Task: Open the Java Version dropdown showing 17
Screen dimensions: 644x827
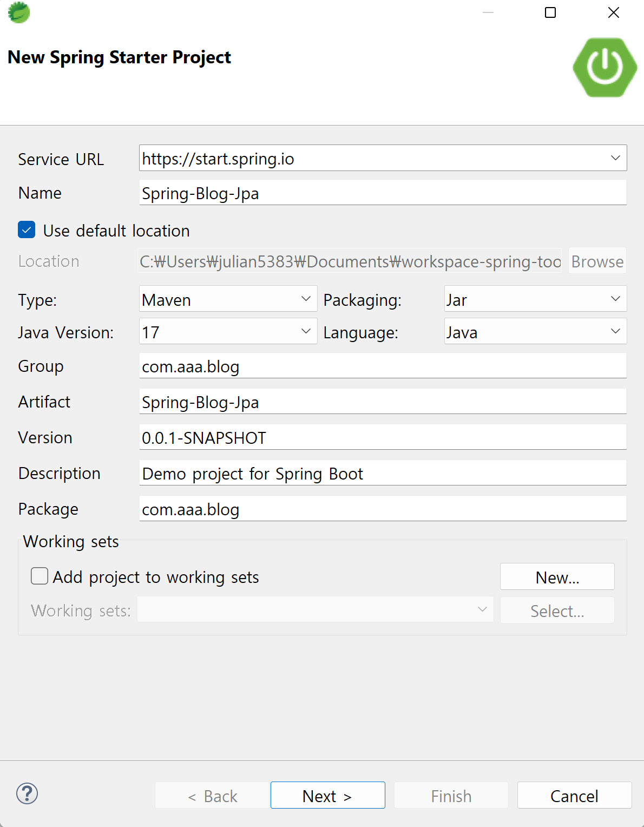Action: point(228,331)
